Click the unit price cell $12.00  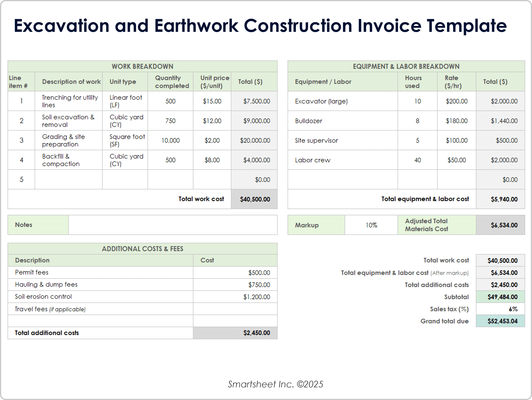(x=212, y=121)
